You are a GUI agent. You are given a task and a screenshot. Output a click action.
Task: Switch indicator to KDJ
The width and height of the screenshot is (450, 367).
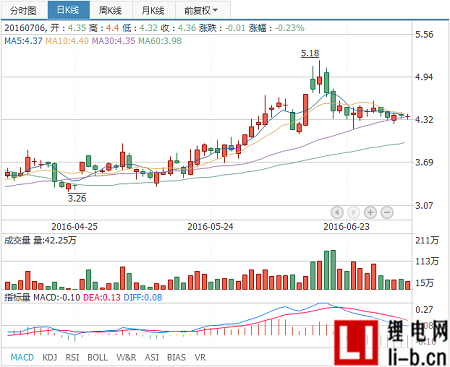50,357
